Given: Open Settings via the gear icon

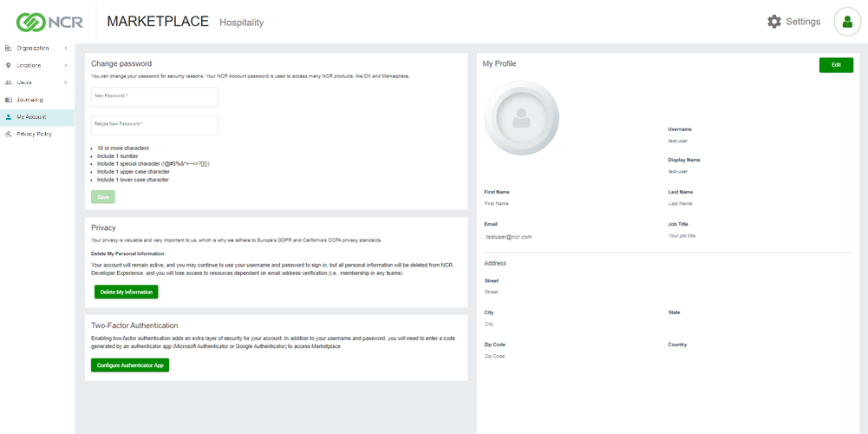Looking at the screenshot, I should click(x=773, y=22).
